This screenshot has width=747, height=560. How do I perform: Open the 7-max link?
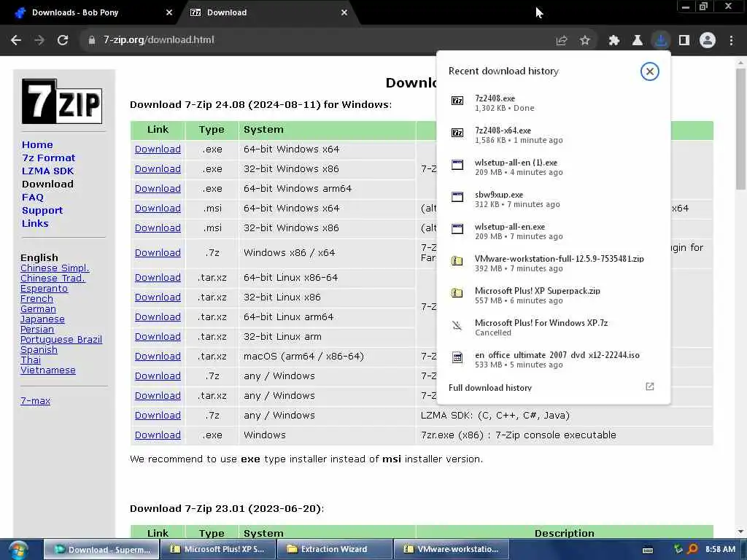[x=35, y=401]
